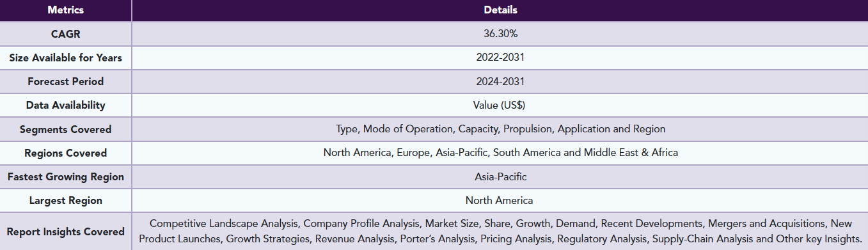Viewport: 868px width, 250px height.
Task: Select the Size Available for Years label
Action: pyautogui.click(x=66, y=58)
